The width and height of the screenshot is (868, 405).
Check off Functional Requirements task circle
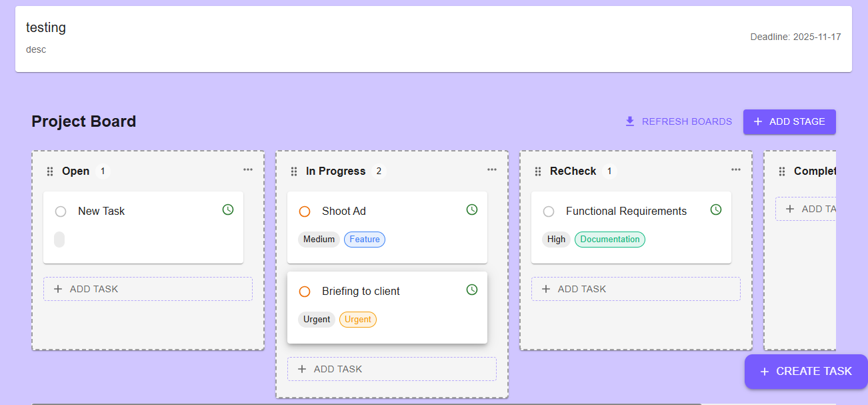click(549, 212)
